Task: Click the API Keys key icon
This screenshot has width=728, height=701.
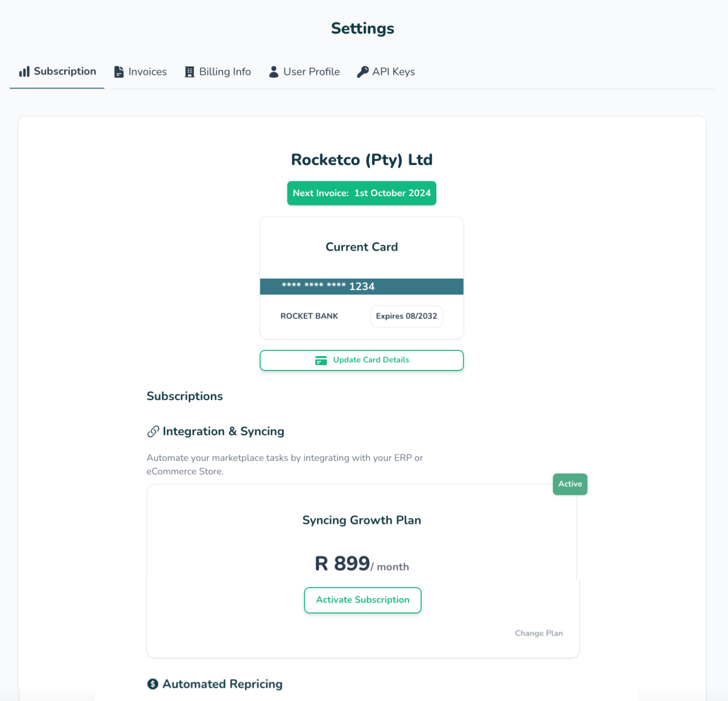Action: (363, 72)
